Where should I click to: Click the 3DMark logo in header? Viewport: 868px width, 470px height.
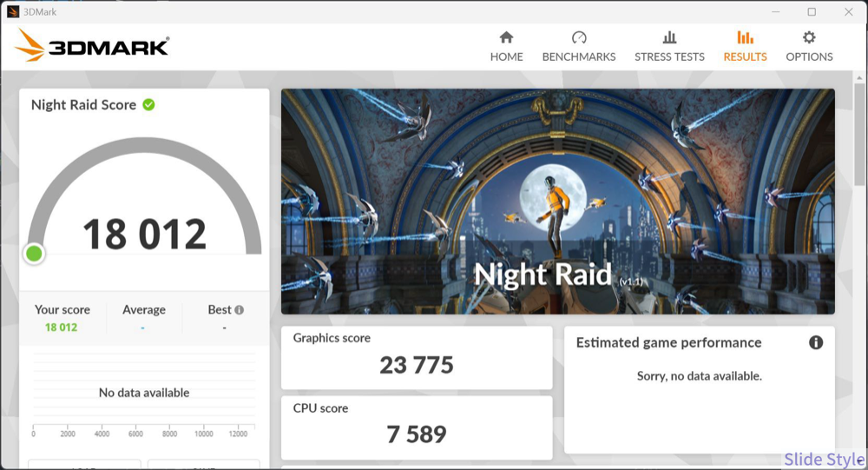tap(92, 45)
